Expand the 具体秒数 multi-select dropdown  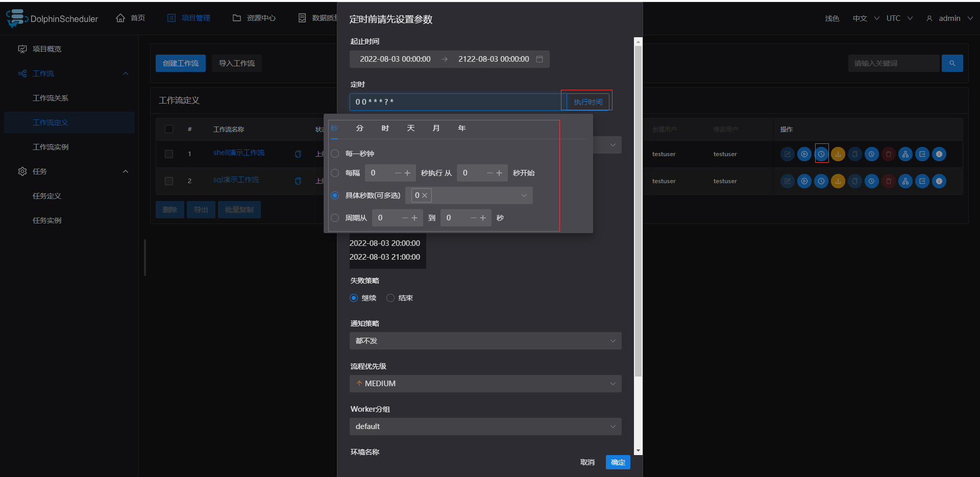pyautogui.click(x=469, y=195)
